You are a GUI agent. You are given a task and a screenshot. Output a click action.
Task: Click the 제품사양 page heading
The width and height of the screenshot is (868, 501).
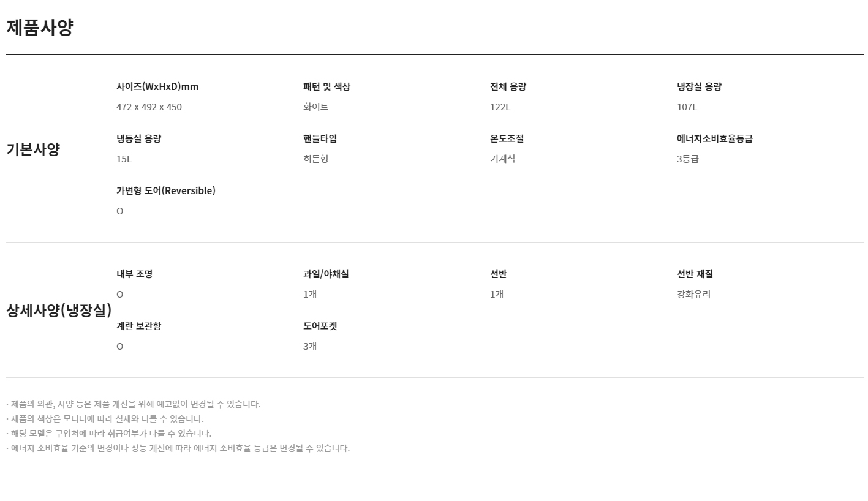tap(40, 28)
